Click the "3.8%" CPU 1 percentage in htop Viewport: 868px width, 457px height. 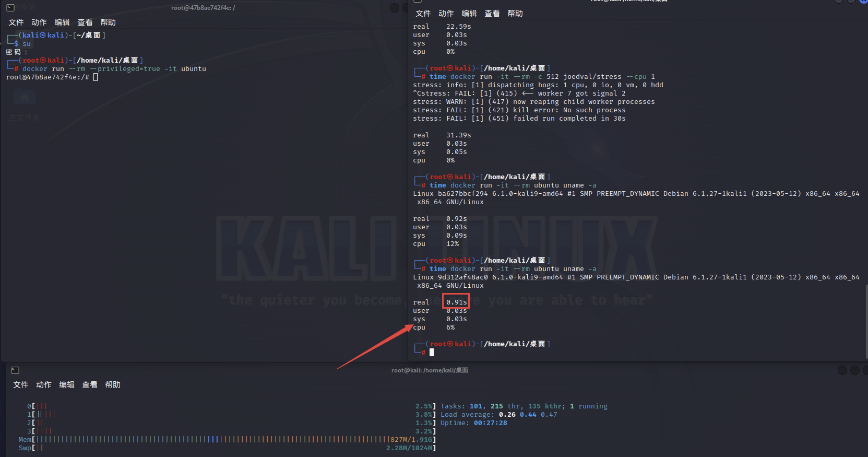pyautogui.click(x=424, y=415)
